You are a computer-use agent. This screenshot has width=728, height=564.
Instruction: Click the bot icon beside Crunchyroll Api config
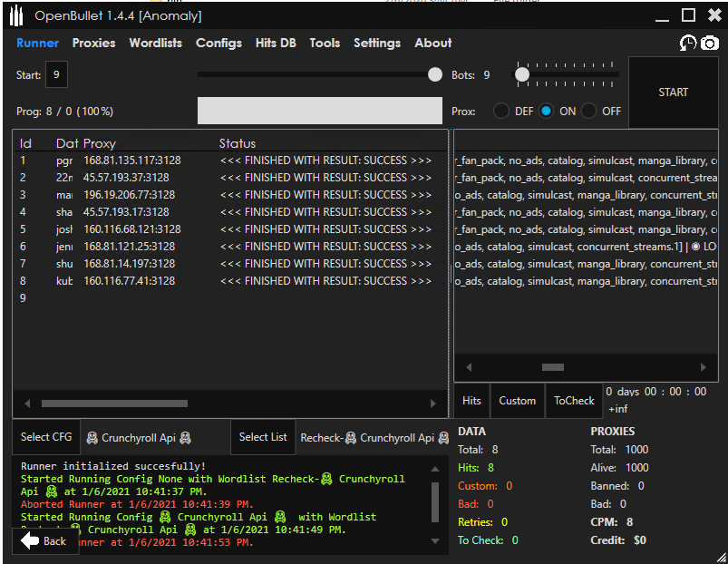click(x=92, y=437)
